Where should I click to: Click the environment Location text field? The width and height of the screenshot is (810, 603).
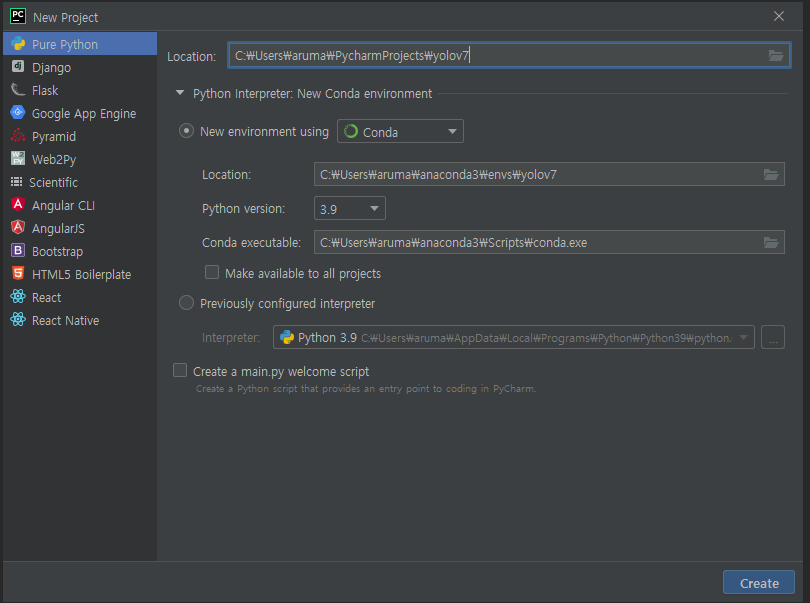[x=535, y=175]
